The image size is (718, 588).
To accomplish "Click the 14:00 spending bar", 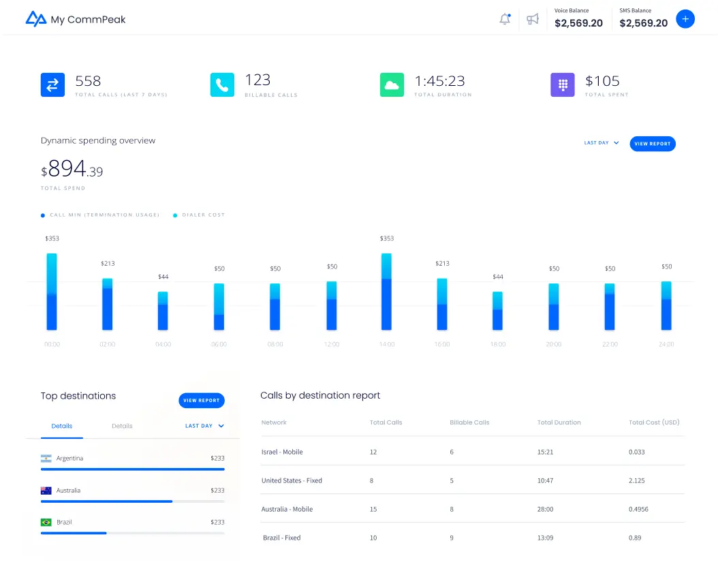I will (x=386, y=292).
